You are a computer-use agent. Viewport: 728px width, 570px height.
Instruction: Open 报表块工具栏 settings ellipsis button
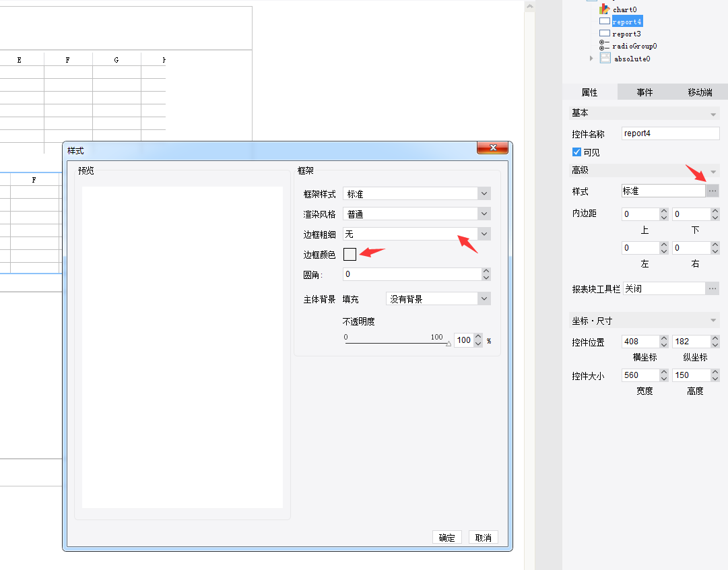click(x=713, y=288)
